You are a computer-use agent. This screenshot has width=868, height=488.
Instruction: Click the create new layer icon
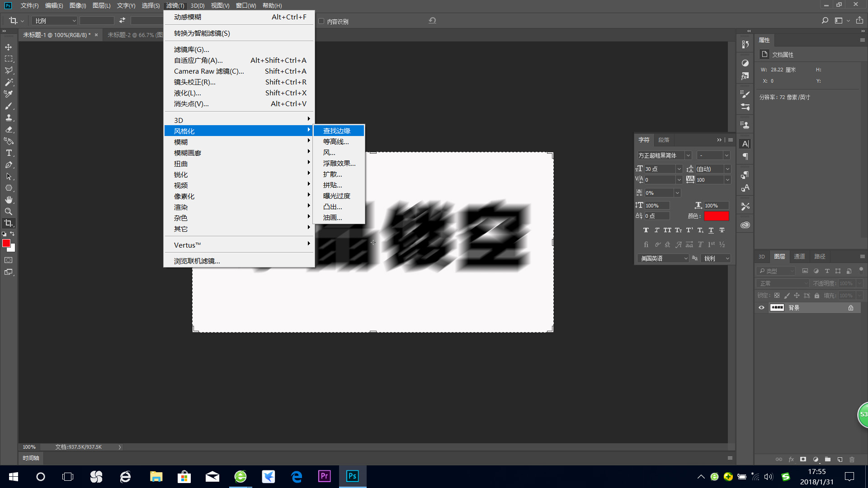[840, 459]
